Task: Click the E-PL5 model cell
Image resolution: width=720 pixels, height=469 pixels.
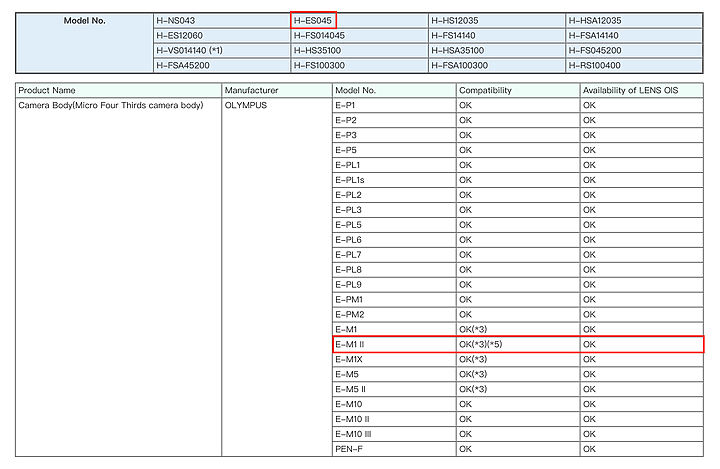Action: coord(394,225)
